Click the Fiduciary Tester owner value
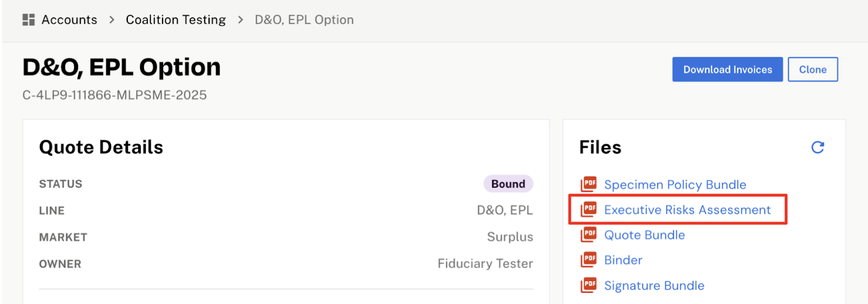Viewport: 868px width, 304px height. click(x=485, y=264)
